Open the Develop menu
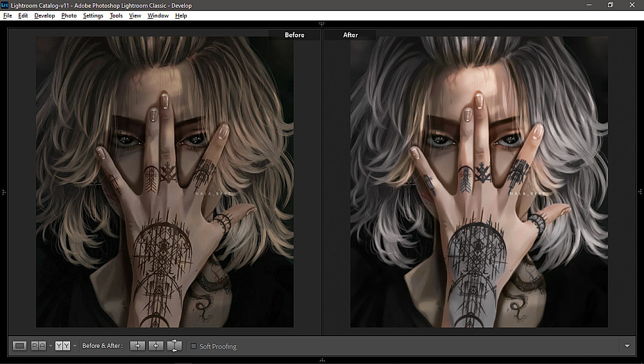 pyautogui.click(x=44, y=15)
